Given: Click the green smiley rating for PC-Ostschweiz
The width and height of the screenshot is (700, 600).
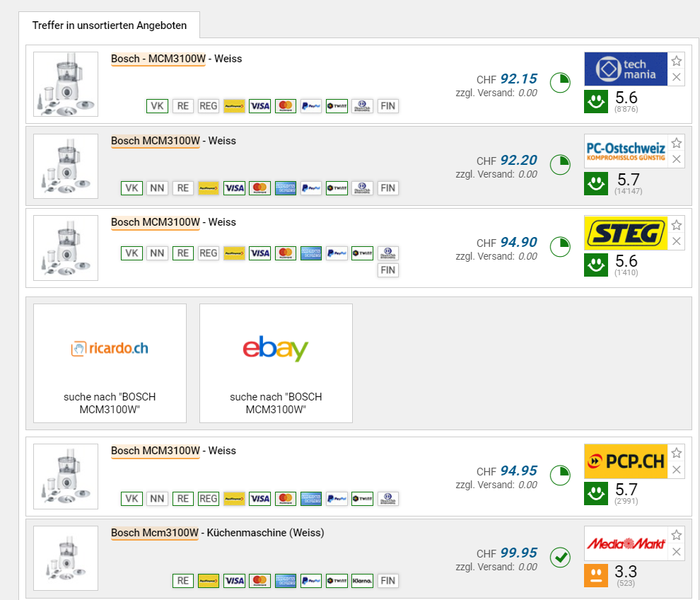Looking at the screenshot, I should [x=596, y=184].
